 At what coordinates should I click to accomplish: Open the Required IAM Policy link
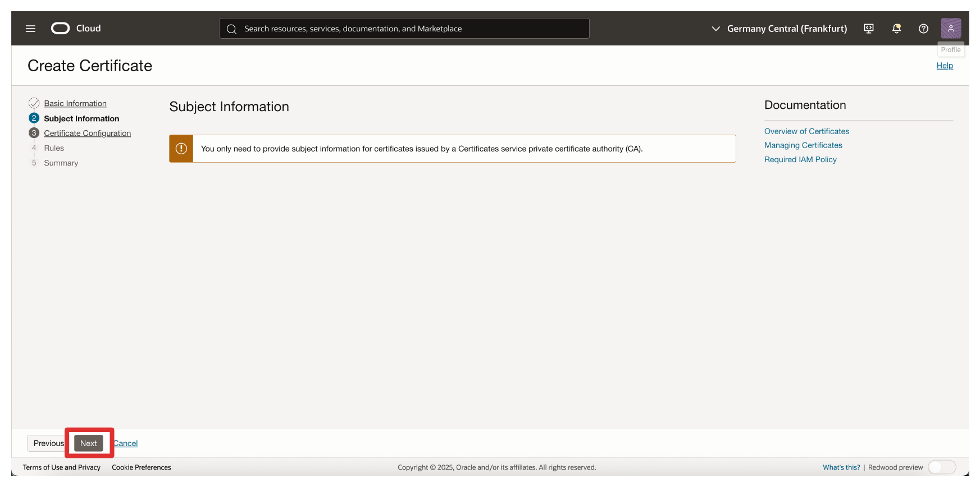tap(800, 160)
